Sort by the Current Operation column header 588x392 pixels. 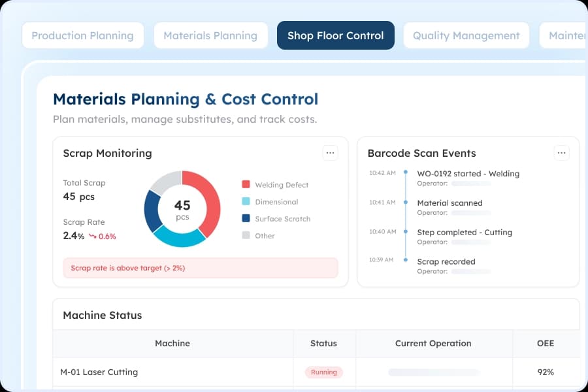433,343
